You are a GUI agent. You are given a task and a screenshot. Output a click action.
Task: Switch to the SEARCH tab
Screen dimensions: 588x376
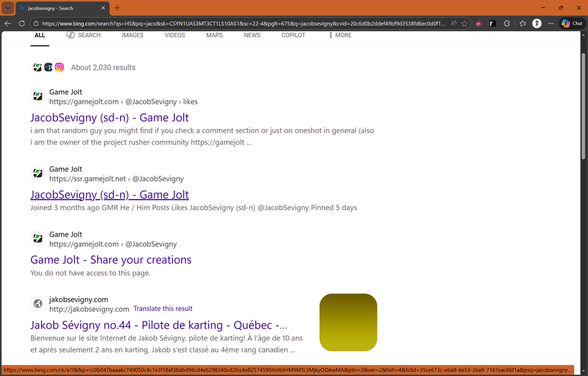(83, 35)
